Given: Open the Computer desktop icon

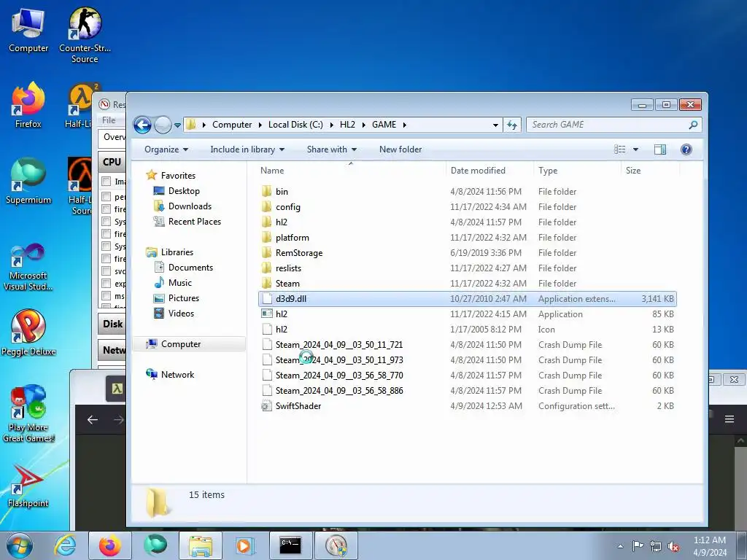Looking at the screenshot, I should click(28, 29).
